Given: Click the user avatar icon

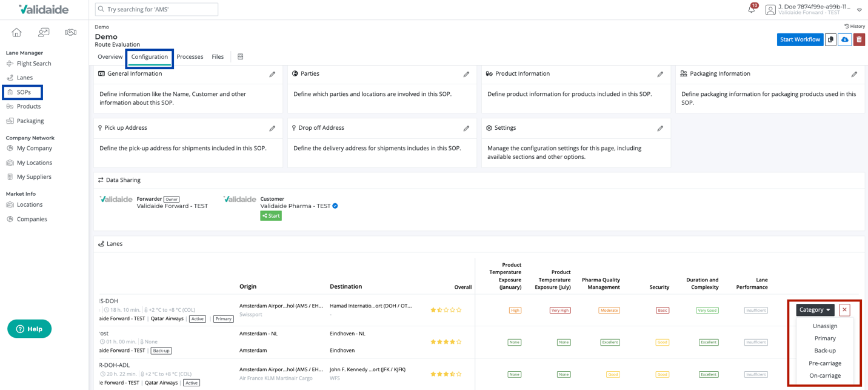Looking at the screenshot, I should point(770,10).
